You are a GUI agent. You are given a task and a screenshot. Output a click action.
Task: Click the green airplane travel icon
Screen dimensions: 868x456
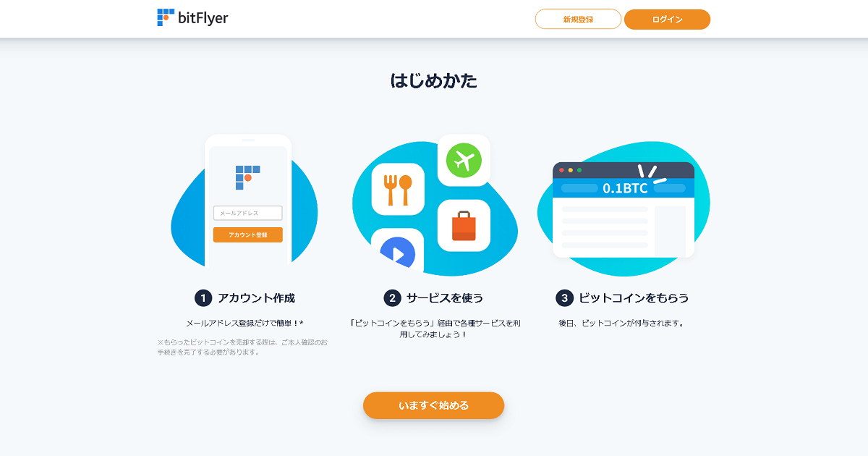pos(464,160)
